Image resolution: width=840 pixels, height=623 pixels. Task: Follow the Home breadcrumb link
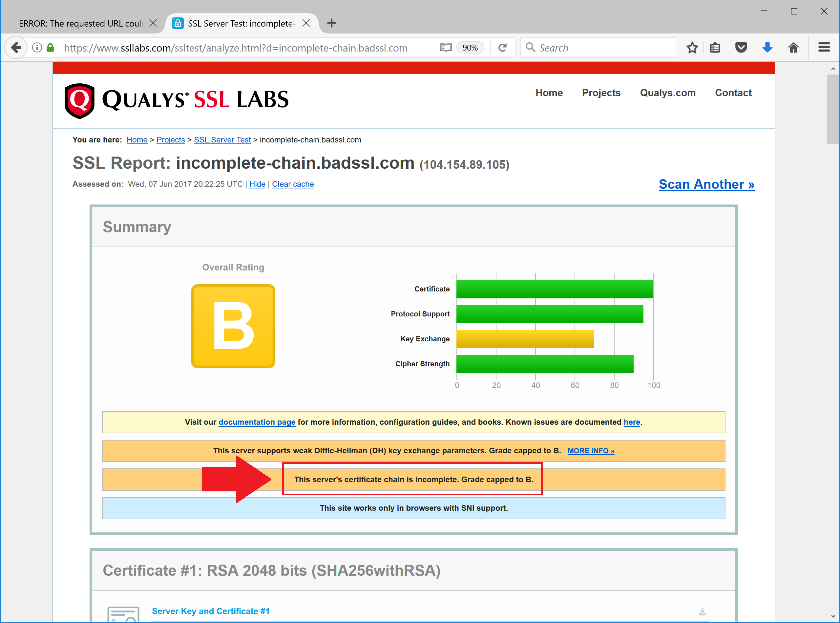click(x=137, y=140)
